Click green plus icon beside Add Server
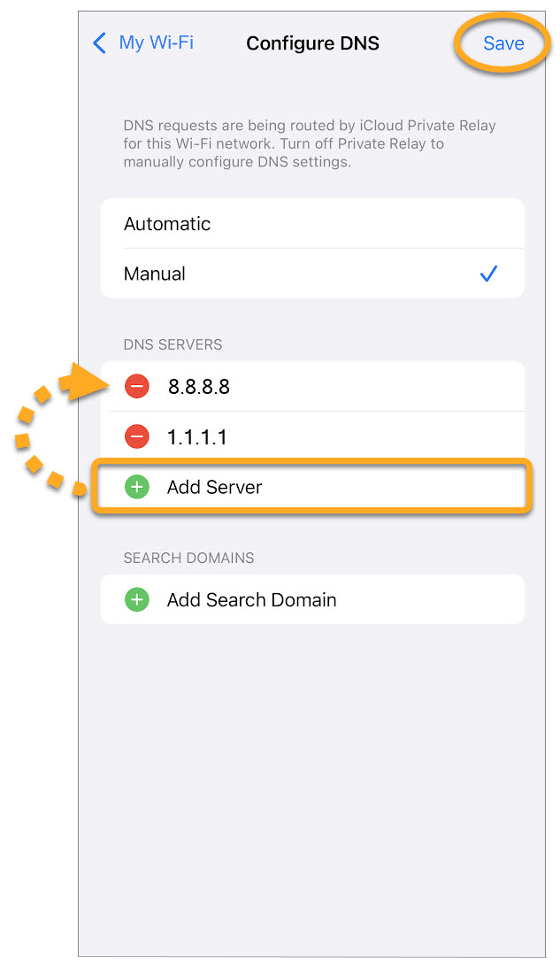 click(x=136, y=486)
